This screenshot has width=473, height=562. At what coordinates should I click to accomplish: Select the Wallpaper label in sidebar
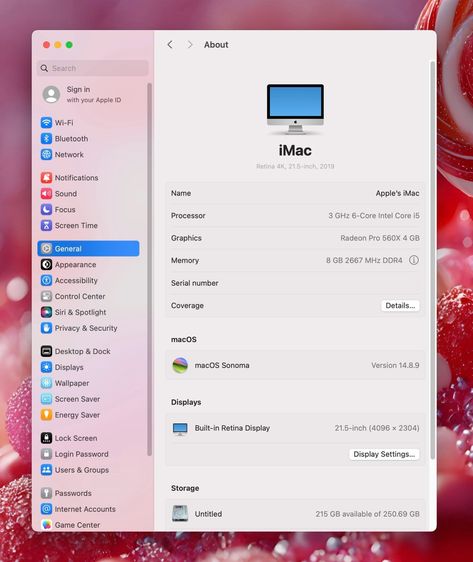pos(72,383)
